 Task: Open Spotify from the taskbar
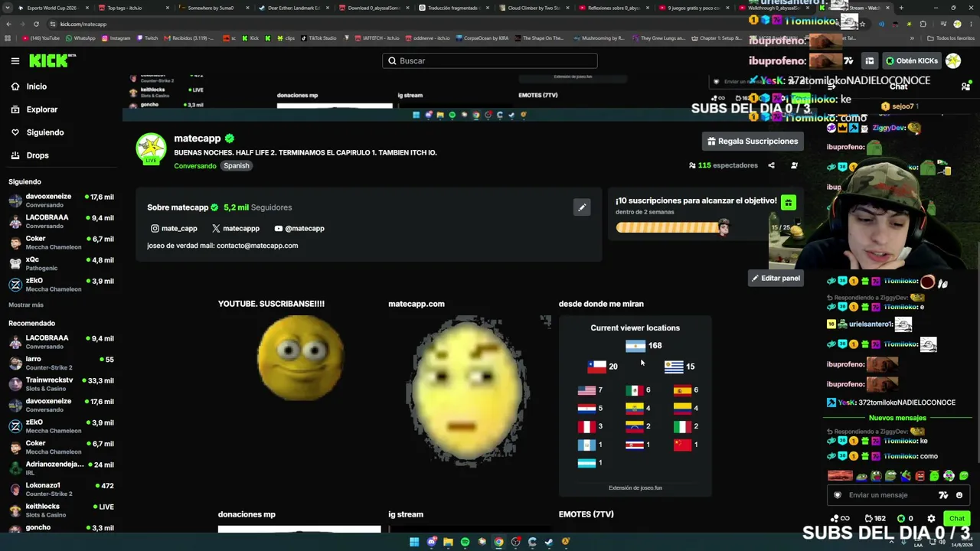(x=465, y=542)
